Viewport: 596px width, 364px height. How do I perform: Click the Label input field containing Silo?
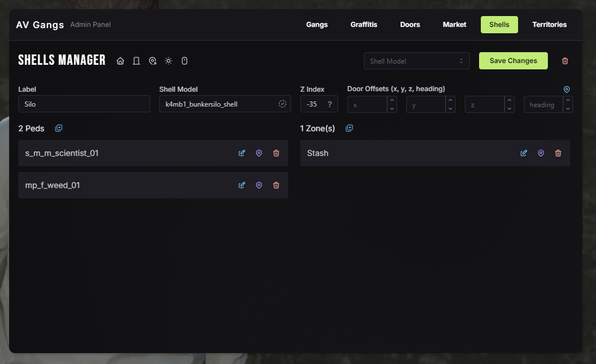84,104
